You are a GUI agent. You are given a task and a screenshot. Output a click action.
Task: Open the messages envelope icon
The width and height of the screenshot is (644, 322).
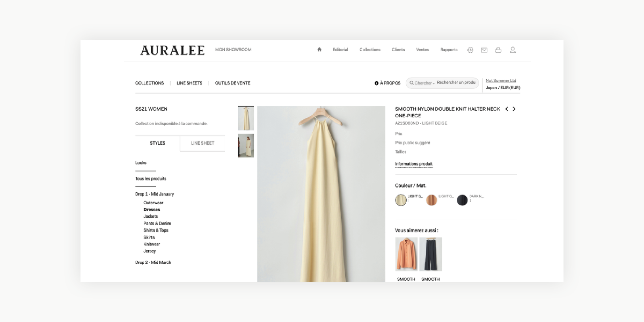point(484,50)
